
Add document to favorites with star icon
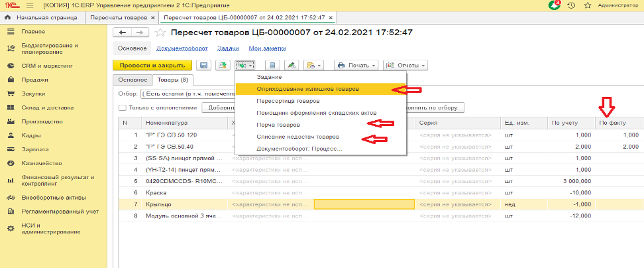pyautogui.click(x=160, y=33)
